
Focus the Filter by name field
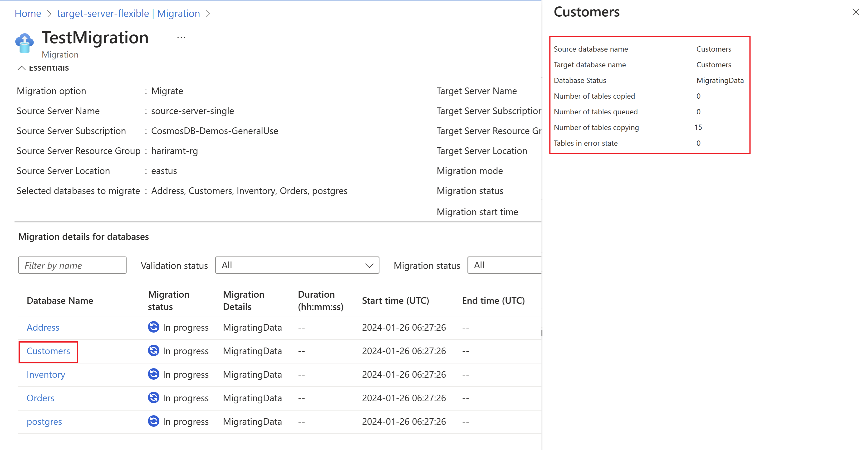pyautogui.click(x=72, y=266)
